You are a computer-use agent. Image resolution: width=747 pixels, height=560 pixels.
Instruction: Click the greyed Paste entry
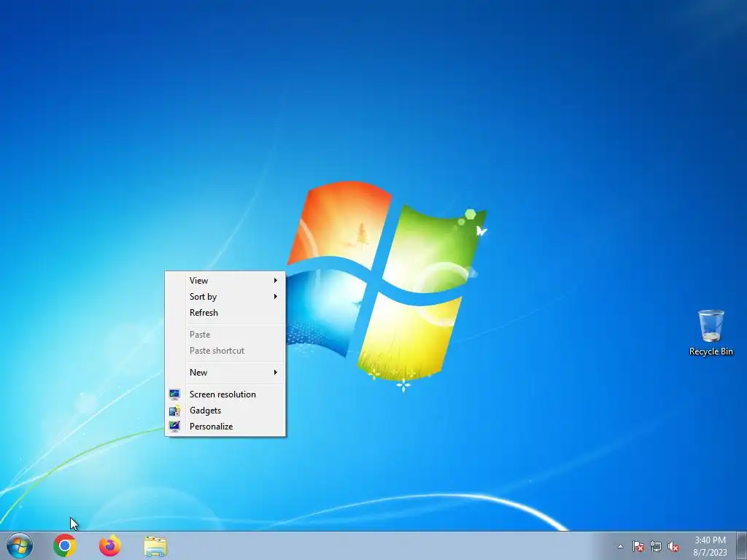tap(225, 335)
